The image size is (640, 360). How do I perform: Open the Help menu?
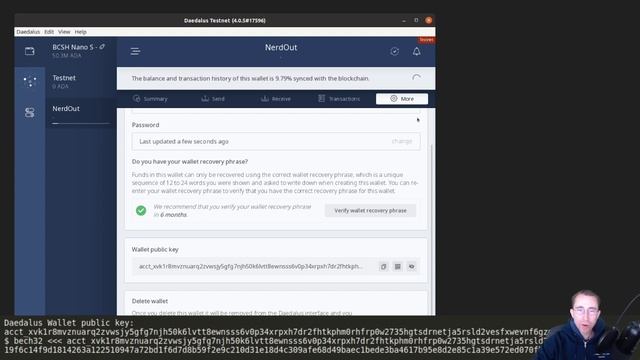pyautogui.click(x=80, y=32)
